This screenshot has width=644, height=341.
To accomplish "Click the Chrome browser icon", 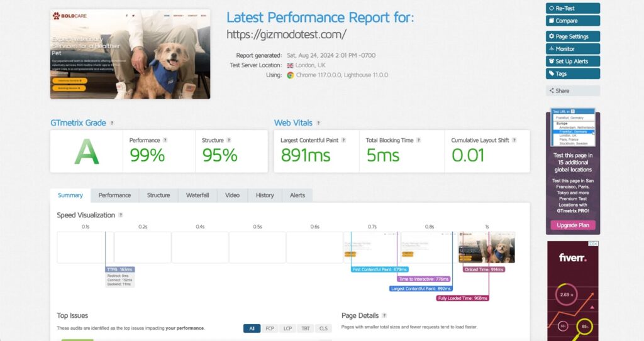I will click(x=291, y=75).
